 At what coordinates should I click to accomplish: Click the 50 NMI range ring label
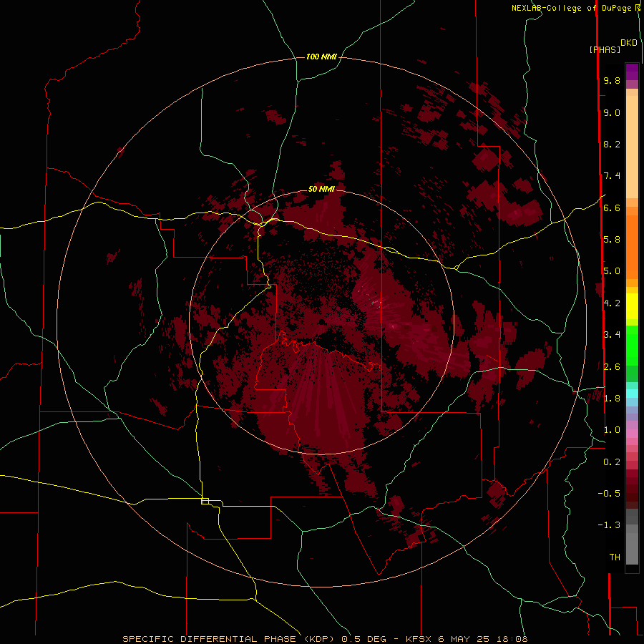321,189
